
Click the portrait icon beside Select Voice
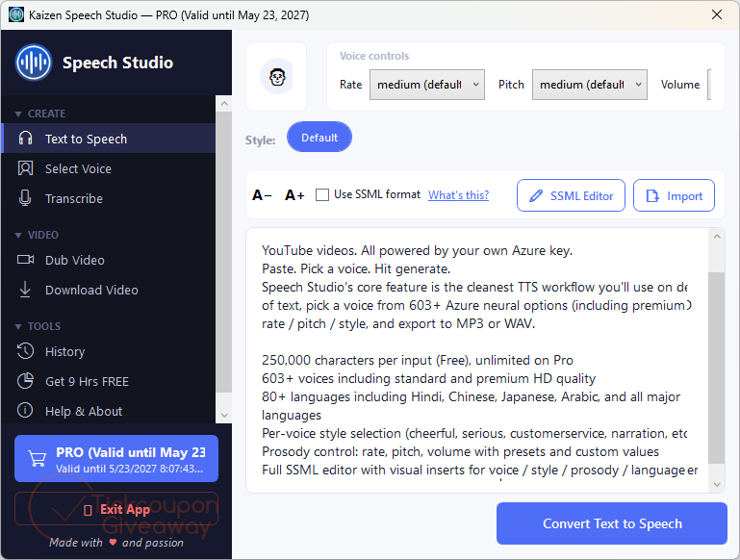[x=25, y=168]
